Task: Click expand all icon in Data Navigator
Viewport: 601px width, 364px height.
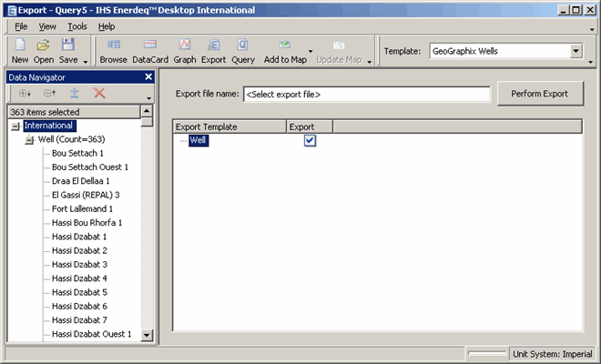Action: 25,93
